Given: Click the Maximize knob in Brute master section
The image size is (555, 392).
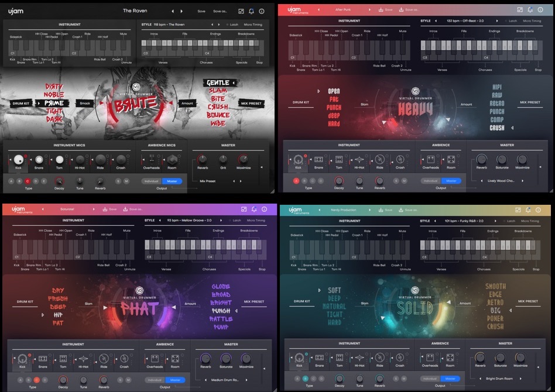Looking at the screenshot, I should (x=243, y=159).
